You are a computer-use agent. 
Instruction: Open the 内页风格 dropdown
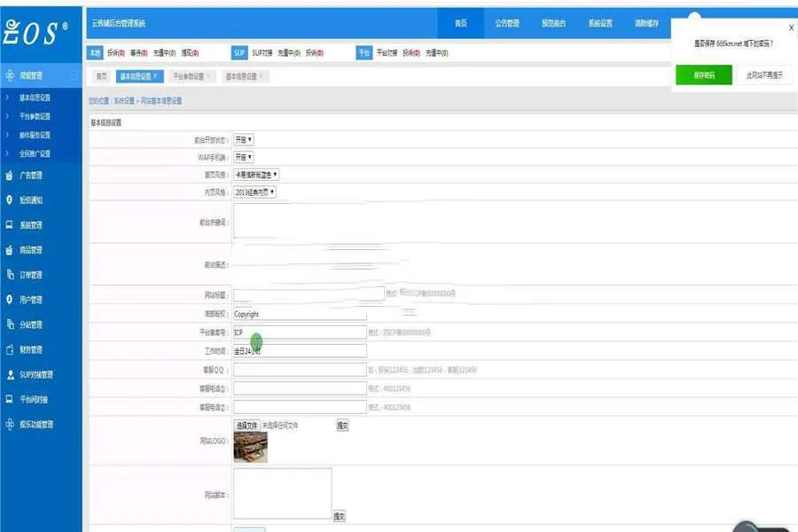click(x=254, y=192)
